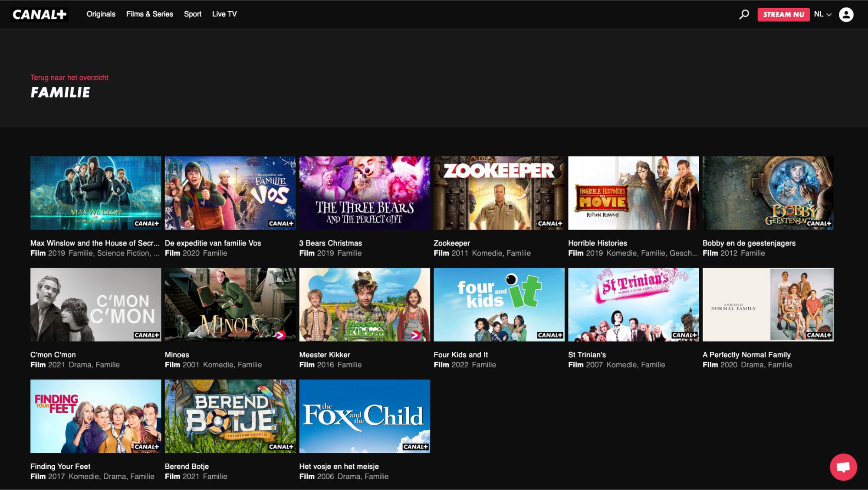Click the 'Meester Kikker' title text

[325, 355]
